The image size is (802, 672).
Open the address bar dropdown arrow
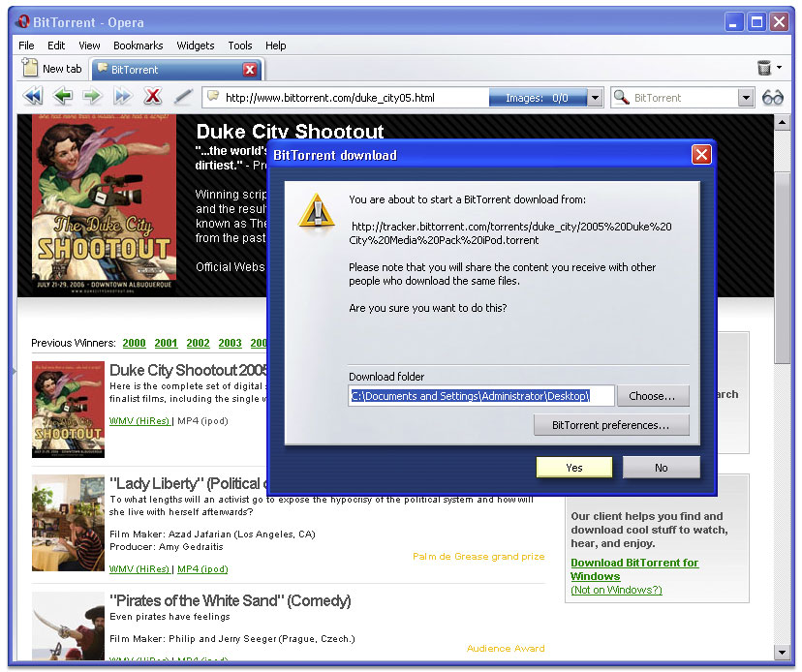click(x=595, y=97)
